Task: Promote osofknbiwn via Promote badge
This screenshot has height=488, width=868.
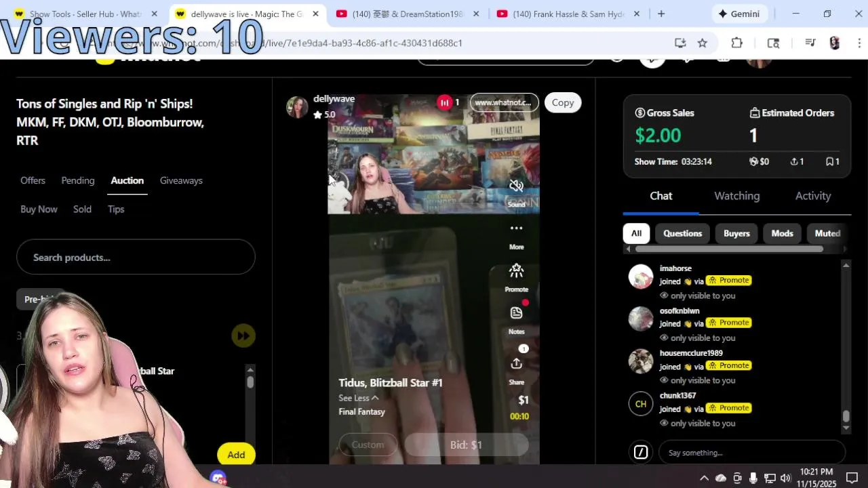Action: (729, 323)
